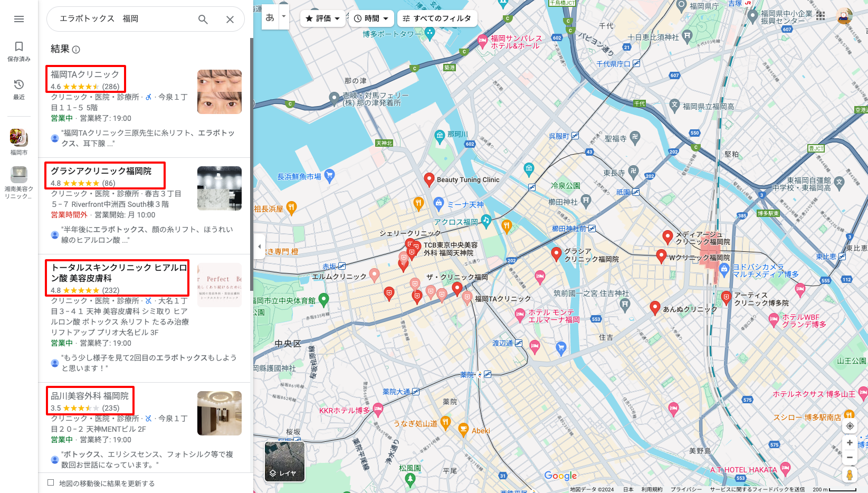Select ザ・クリニック福岡 map pin
The height and width of the screenshot is (493, 868).
(457, 288)
